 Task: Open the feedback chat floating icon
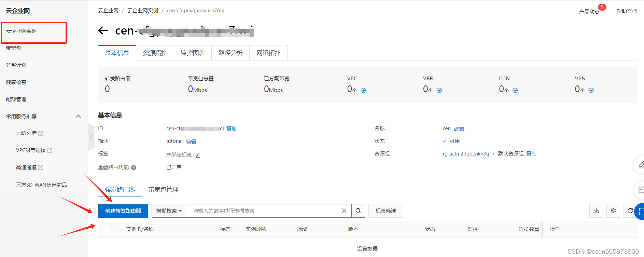640,190
